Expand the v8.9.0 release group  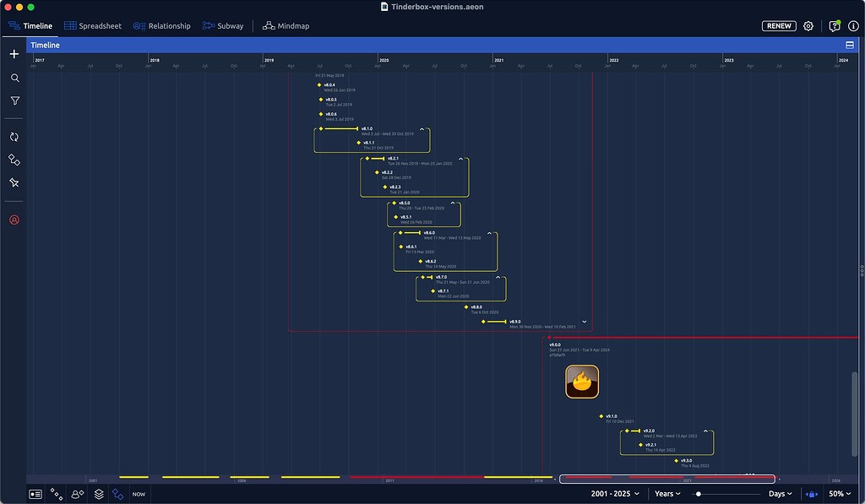(583, 322)
